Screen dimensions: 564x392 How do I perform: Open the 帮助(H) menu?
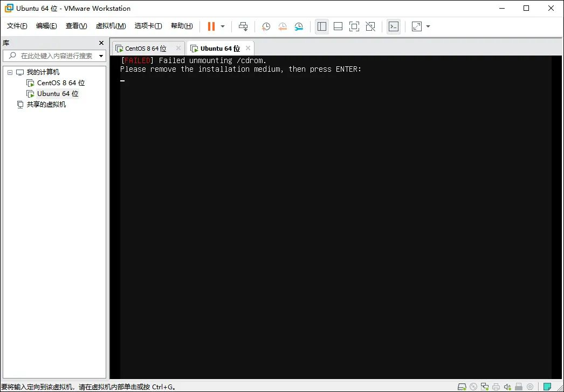[182, 26]
